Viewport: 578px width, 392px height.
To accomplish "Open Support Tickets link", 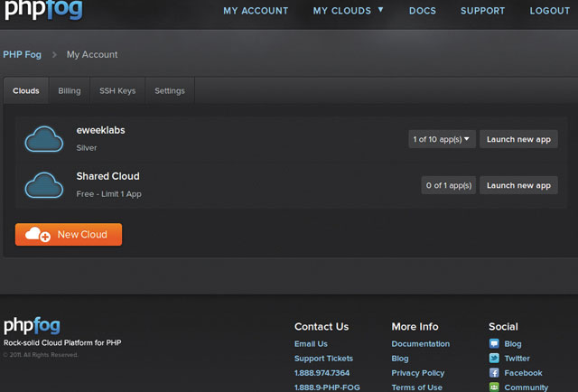I will pyautogui.click(x=323, y=359).
